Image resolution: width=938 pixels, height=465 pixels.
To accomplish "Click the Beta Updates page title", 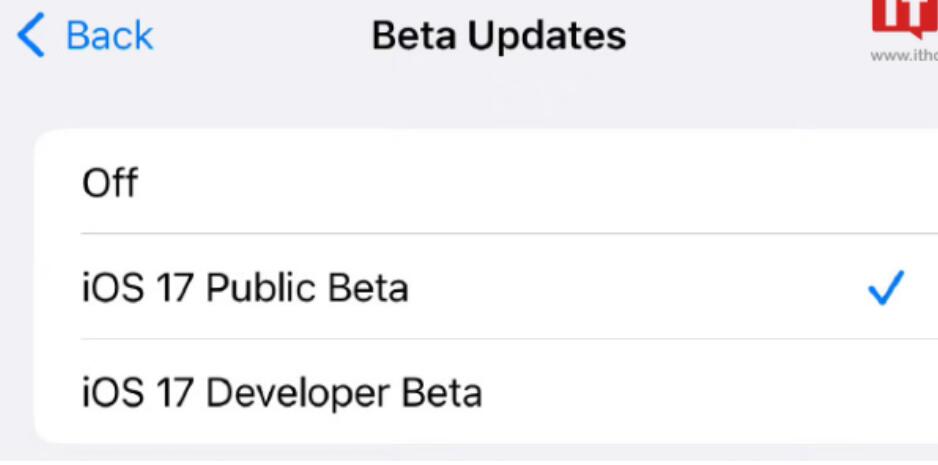I will [x=499, y=36].
